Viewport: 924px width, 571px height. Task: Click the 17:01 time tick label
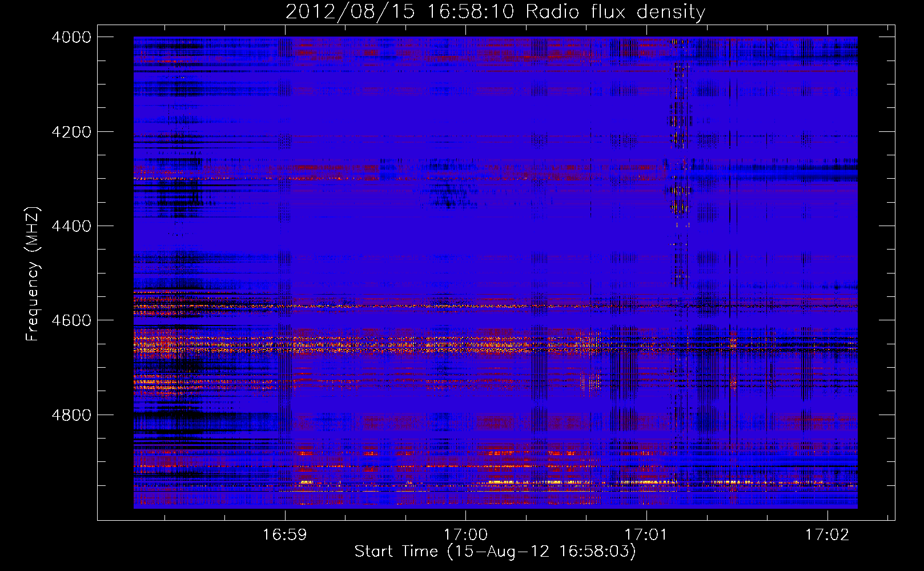click(x=646, y=534)
